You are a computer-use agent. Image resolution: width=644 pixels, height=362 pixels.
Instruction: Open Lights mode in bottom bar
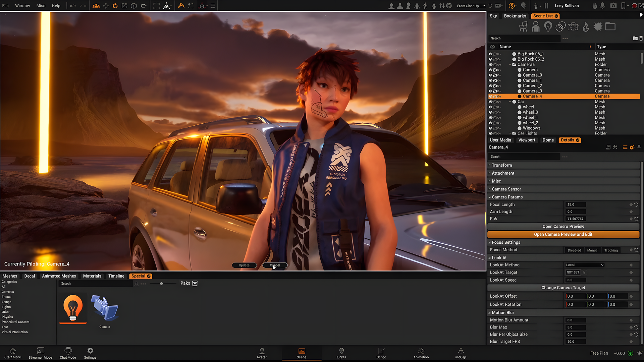[x=341, y=353]
